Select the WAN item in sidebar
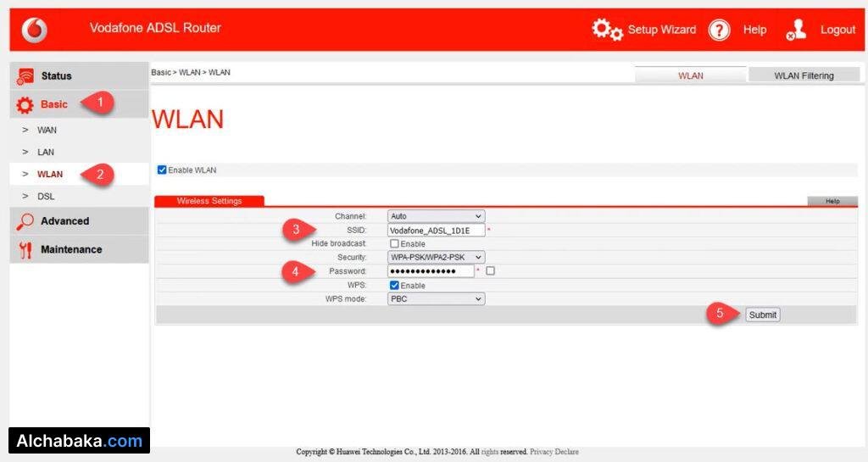Viewport: 868px width, 462px height. coord(47,131)
